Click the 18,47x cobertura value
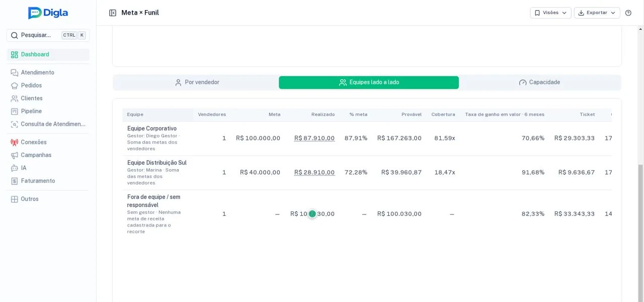The height and width of the screenshot is (302, 644). (445, 173)
